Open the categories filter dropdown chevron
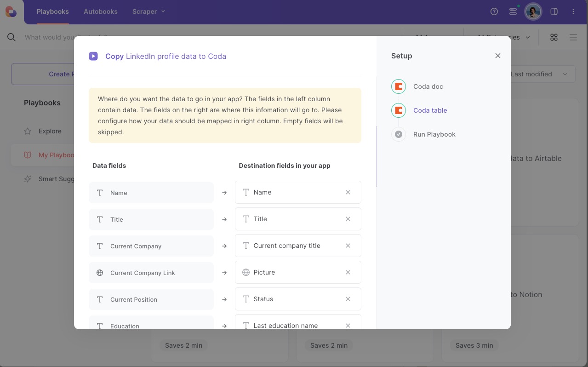The image size is (588, 367). point(528,37)
